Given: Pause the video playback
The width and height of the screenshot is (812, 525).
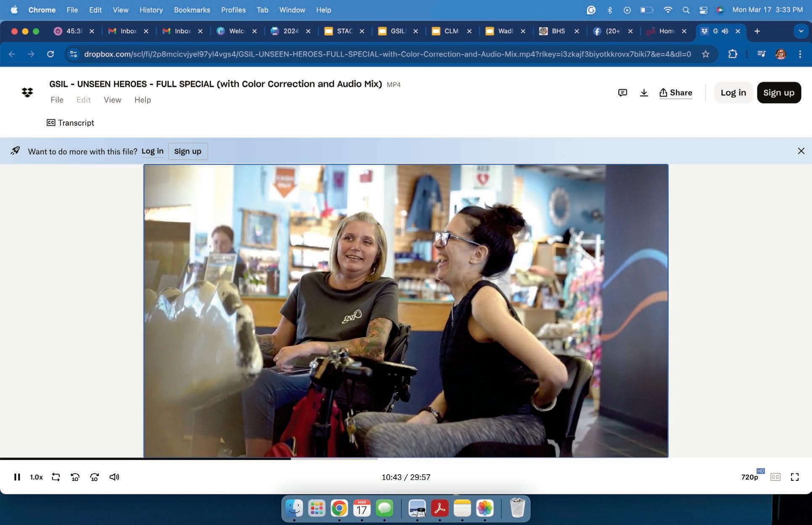Looking at the screenshot, I should click(x=17, y=477).
